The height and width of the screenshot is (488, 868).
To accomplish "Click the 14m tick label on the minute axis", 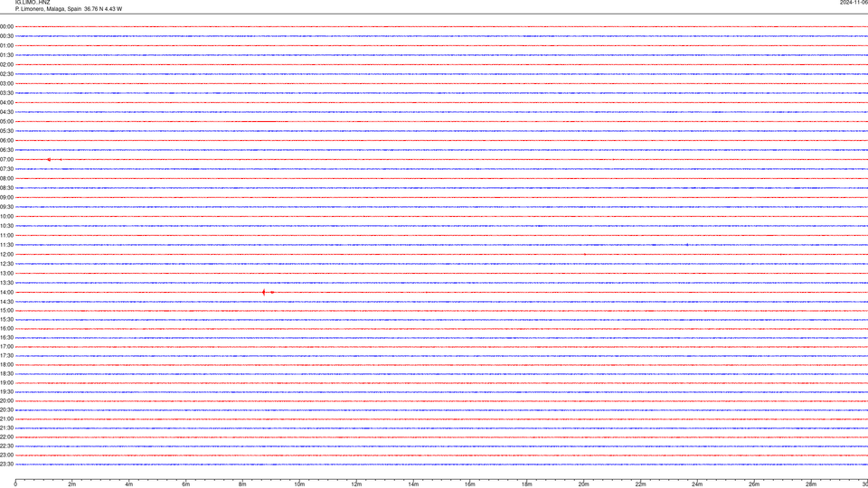I will [x=413, y=484].
